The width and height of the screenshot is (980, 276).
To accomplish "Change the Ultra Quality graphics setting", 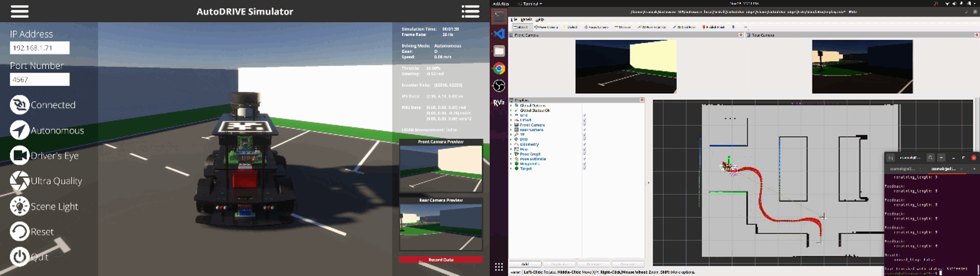I will pyautogui.click(x=19, y=181).
